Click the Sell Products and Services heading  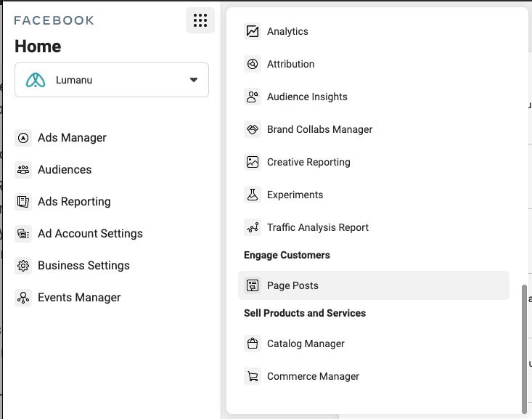(305, 313)
